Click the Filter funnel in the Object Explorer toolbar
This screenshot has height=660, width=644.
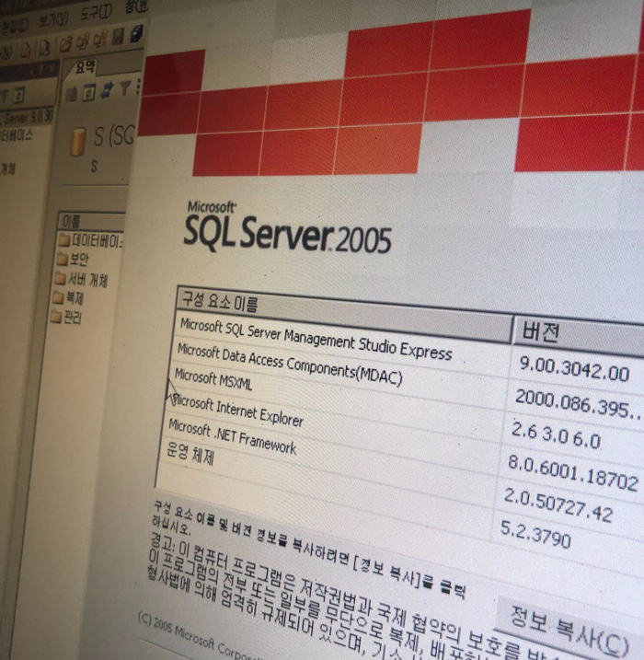(x=5, y=96)
